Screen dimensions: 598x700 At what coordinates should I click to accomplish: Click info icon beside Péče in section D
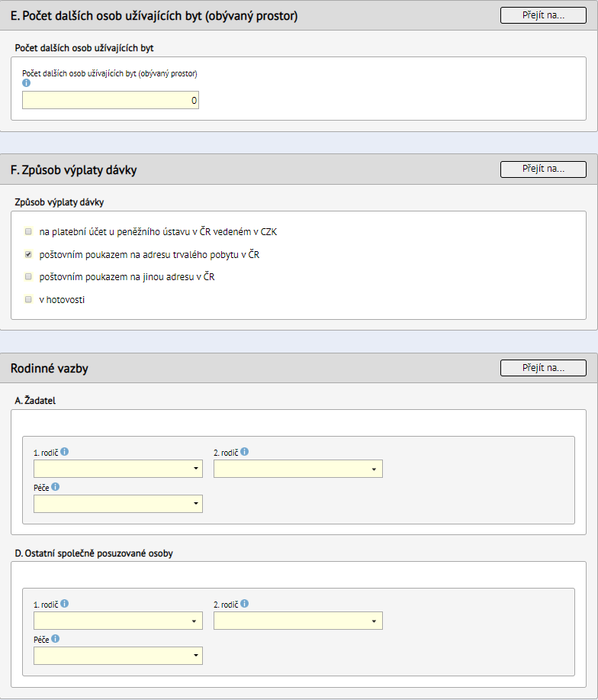[x=55, y=638]
